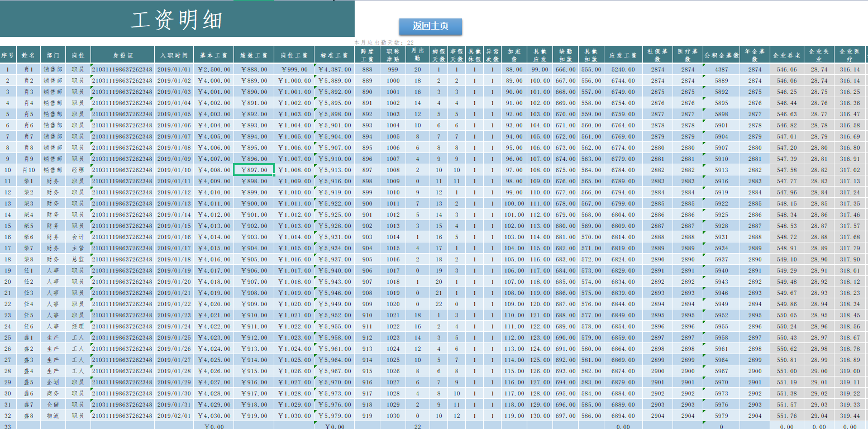Image resolution: width=868 pixels, height=429 pixels.
Task: Select the 身份证 column header
Action: [122, 55]
